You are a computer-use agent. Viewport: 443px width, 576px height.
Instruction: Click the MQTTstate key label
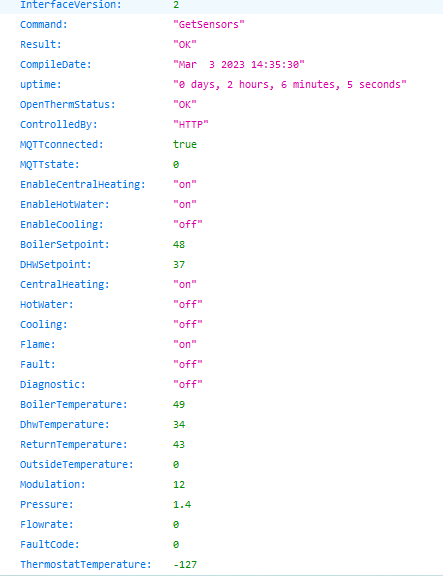pyautogui.click(x=50, y=165)
